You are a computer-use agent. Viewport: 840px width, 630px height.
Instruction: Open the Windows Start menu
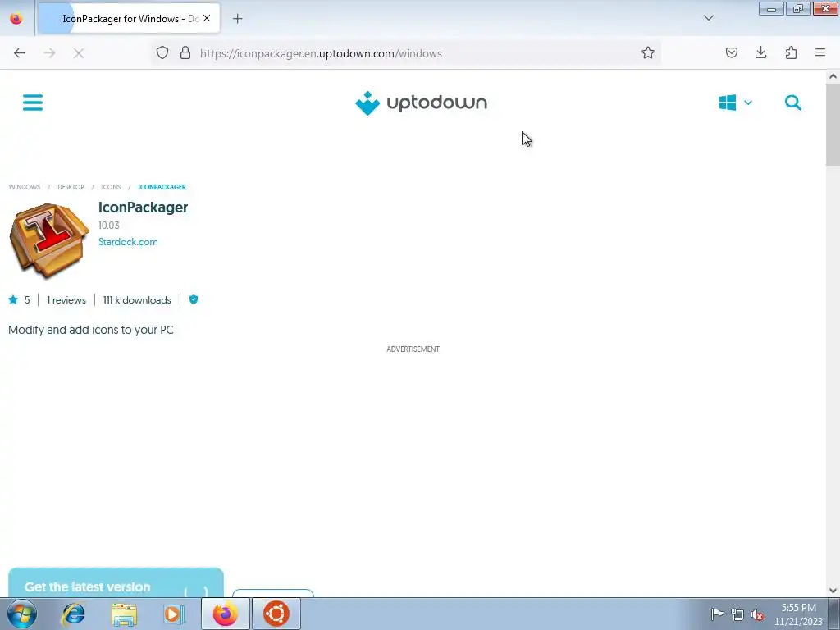point(22,614)
